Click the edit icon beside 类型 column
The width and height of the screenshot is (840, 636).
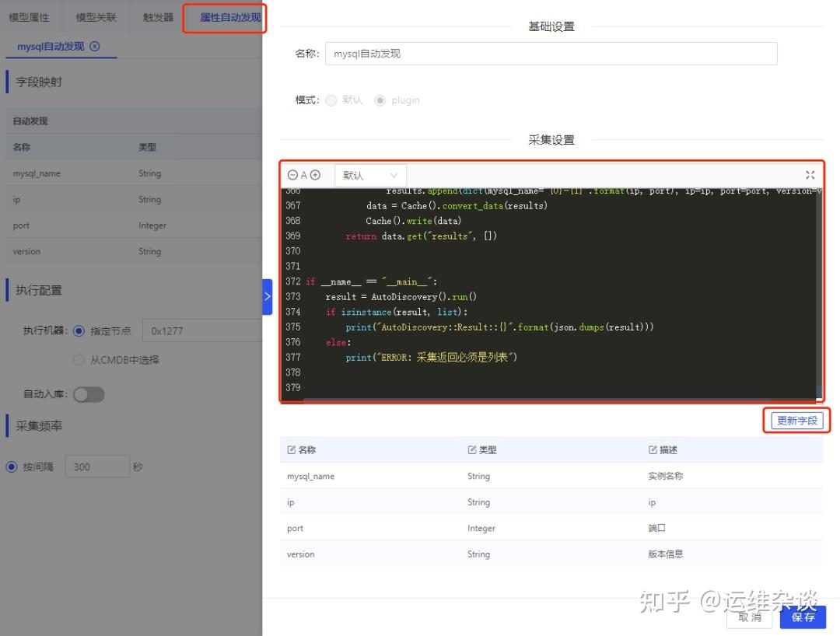tap(471, 449)
